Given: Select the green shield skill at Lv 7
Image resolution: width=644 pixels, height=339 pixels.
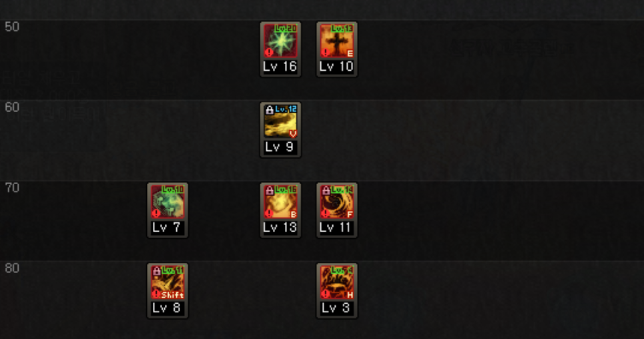Looking at the screenshot, I should 168,202.
